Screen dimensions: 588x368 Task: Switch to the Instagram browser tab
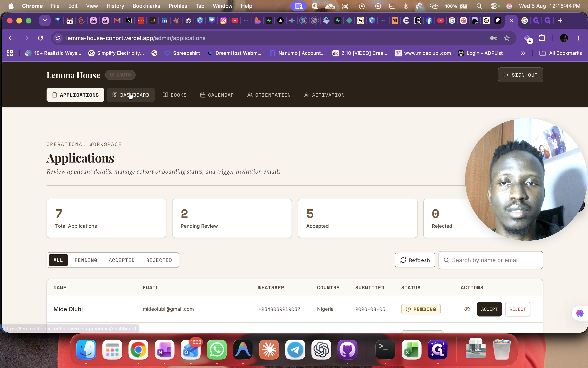pyautogui.click(x=223, y=20)
